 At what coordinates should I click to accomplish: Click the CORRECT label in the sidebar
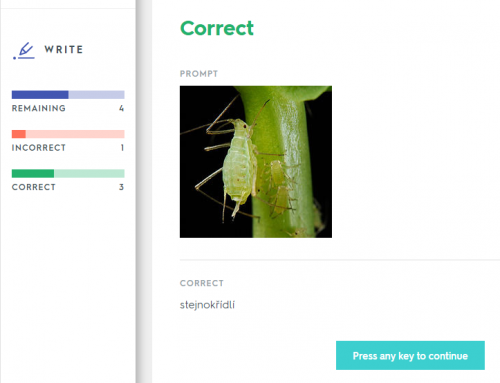(x=34, y=187)
